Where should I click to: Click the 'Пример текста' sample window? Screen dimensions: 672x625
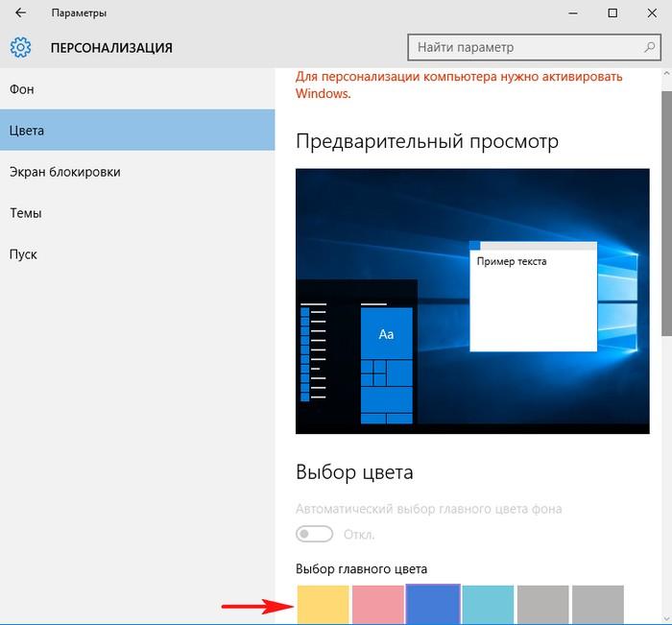[533, 297]
